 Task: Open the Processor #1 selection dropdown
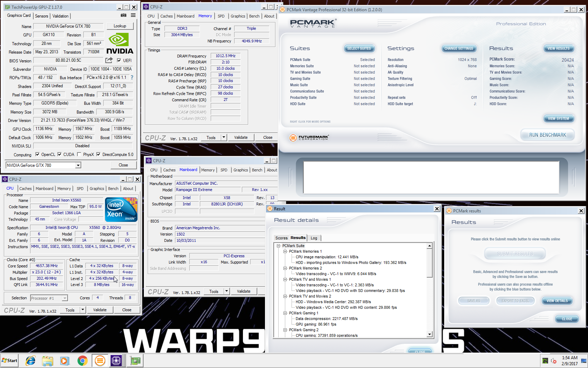point(49,298)
